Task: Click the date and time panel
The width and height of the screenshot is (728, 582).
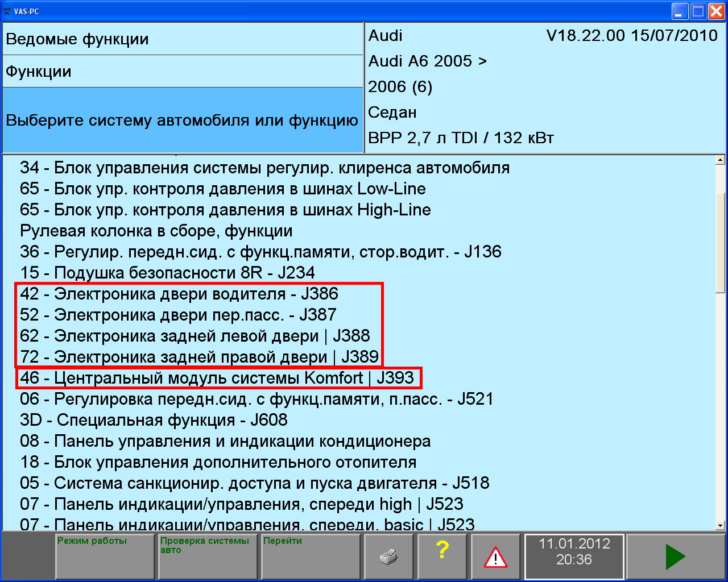Action: (x=574, y=556)
